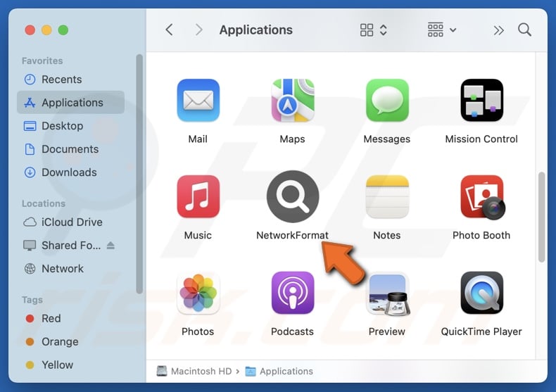Open Documents in the sidebar

pos(70,149)
